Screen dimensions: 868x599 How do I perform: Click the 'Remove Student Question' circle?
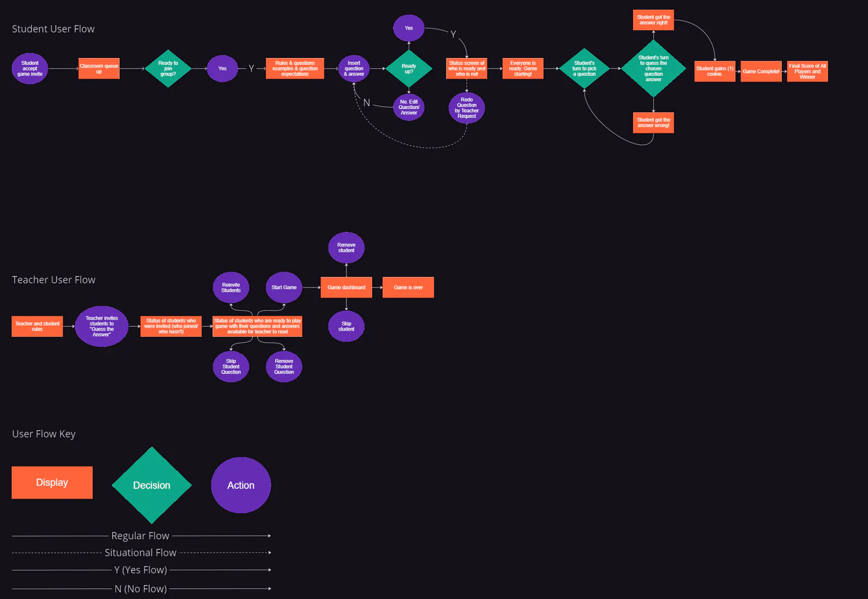coord(284,367)
